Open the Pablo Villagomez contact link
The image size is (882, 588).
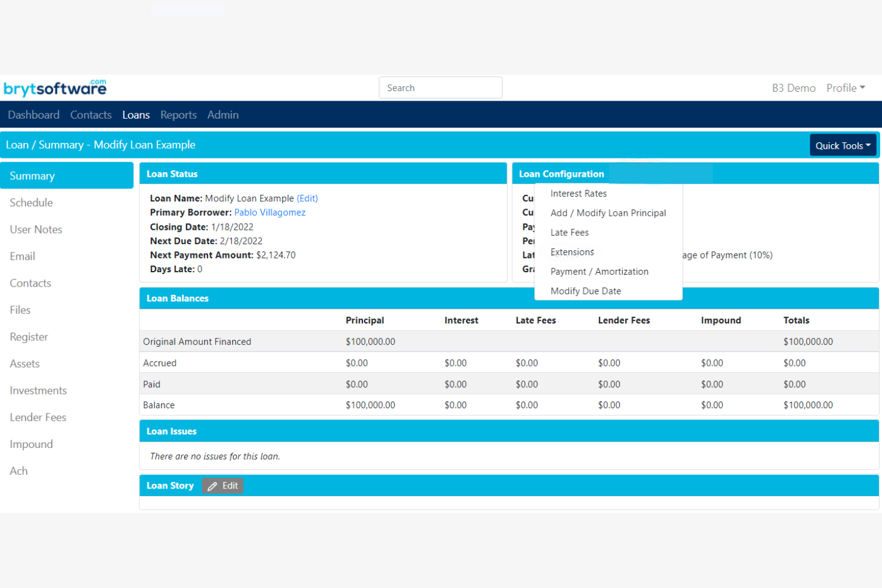pos(269,212)
